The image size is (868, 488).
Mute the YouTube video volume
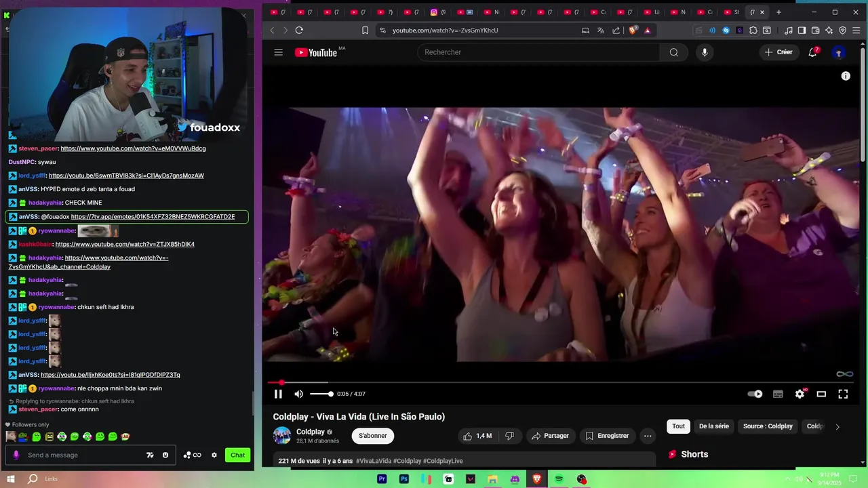299,394
